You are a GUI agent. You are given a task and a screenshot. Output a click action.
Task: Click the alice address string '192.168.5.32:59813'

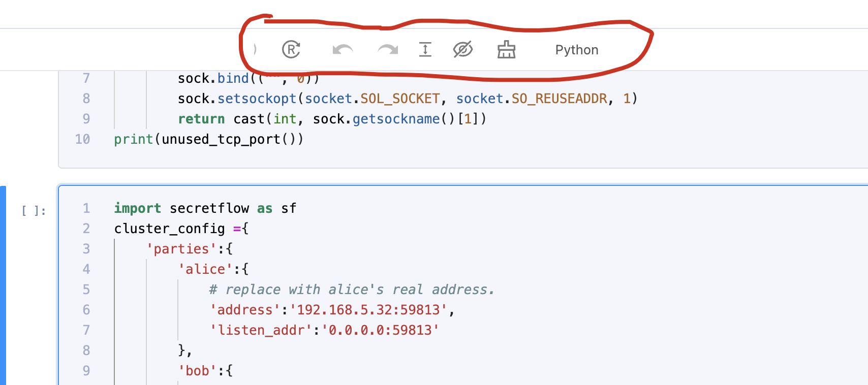click(x=368, y=310)
